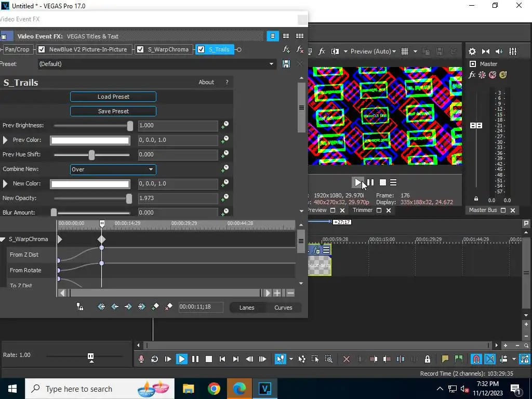Click Delete Keyframe diamond x icon
The height and width of the screenshot is (399, 532).
(x=169, y=307)
